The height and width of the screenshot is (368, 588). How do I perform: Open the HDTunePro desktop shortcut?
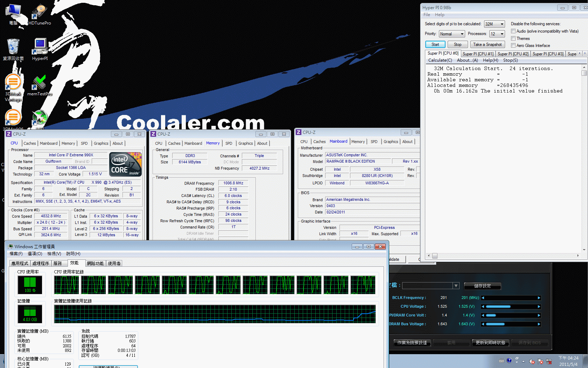(40, 15)
